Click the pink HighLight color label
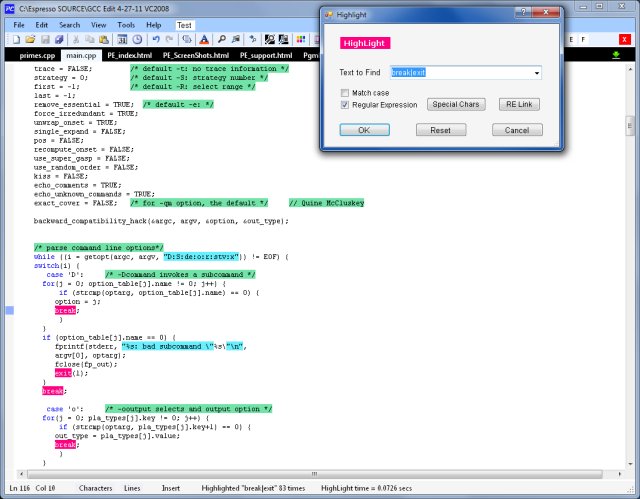Viewport: 640px width, 499px height. (365, 44)
